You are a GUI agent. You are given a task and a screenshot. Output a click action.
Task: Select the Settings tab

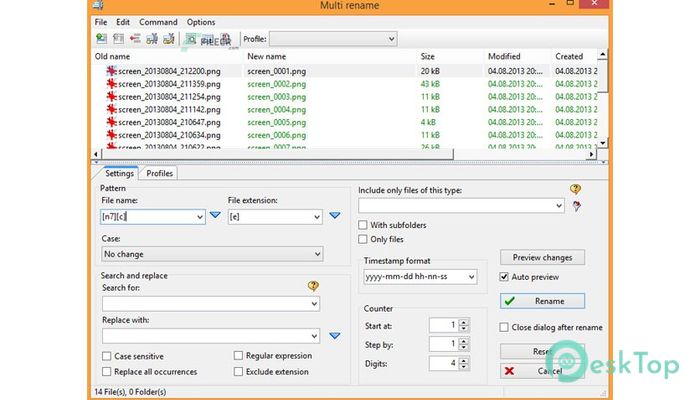click(x=119, y=173)
